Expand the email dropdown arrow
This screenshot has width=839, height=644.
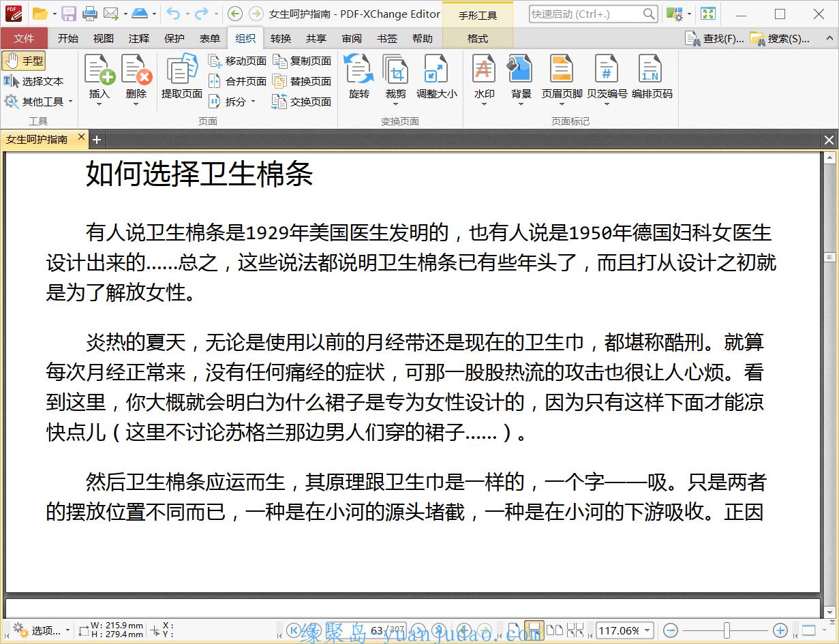125,14
